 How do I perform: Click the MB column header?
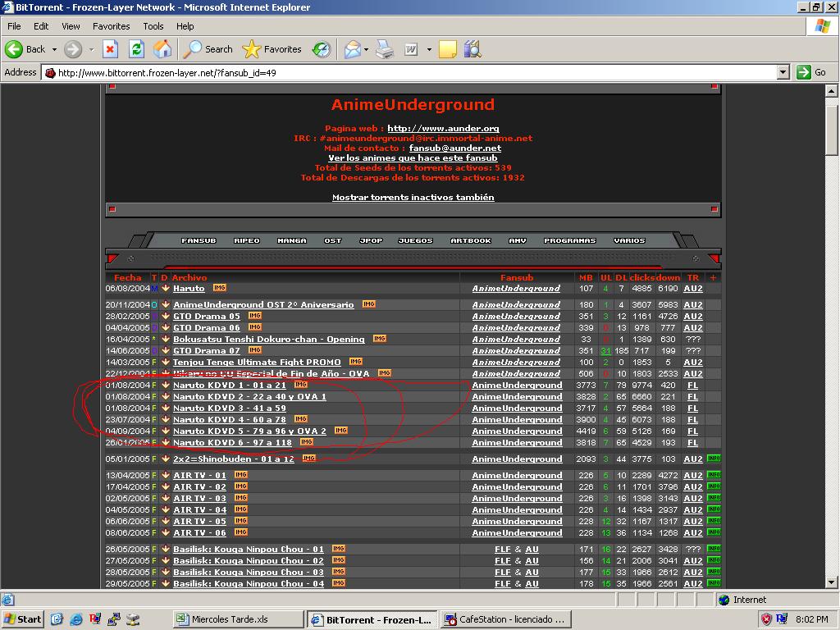[x=586, y=277]
